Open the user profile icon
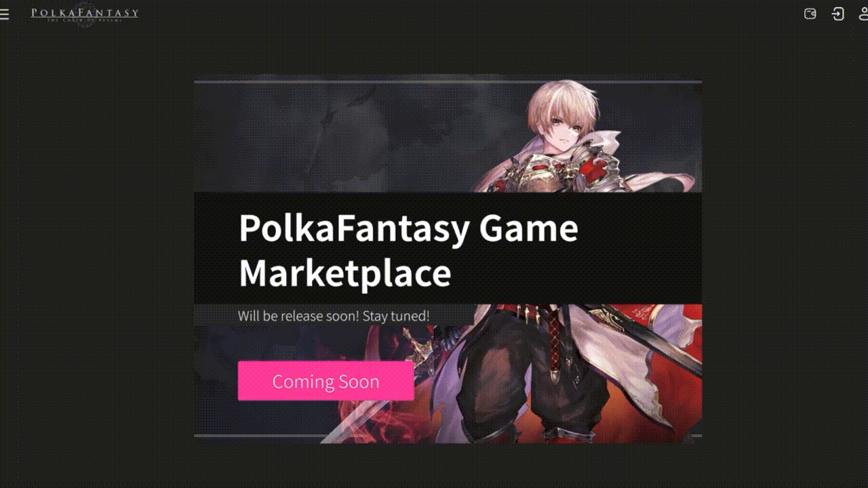The image size is (868, 488). click(x=863, y=14)
